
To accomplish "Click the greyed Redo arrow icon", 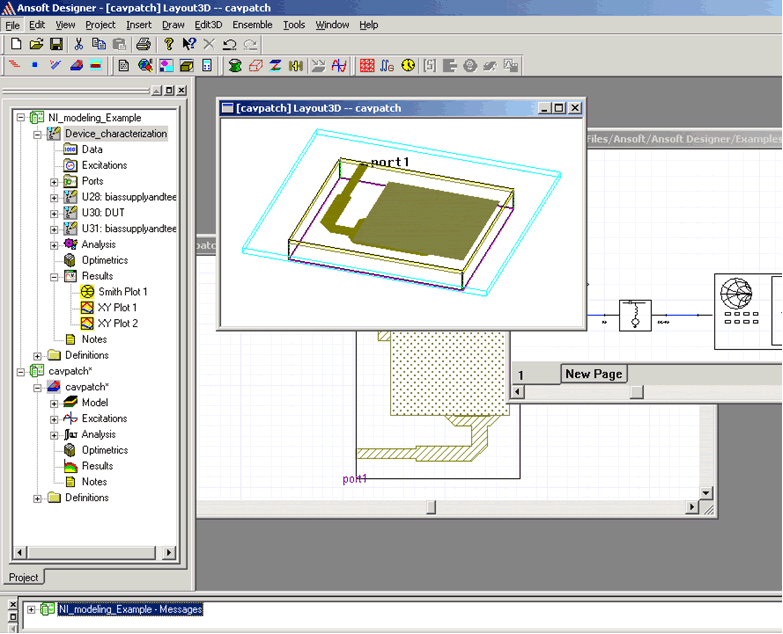I will [250, 44].
